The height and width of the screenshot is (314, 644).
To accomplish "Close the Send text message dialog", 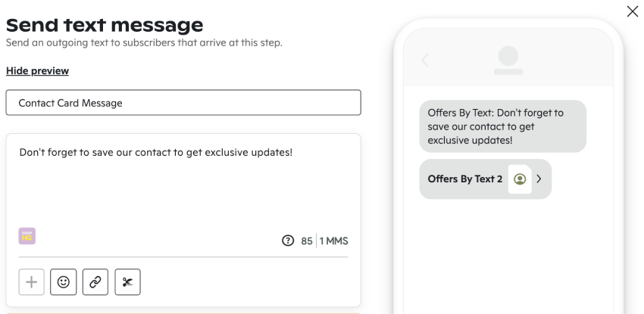I will pos(633,11).
